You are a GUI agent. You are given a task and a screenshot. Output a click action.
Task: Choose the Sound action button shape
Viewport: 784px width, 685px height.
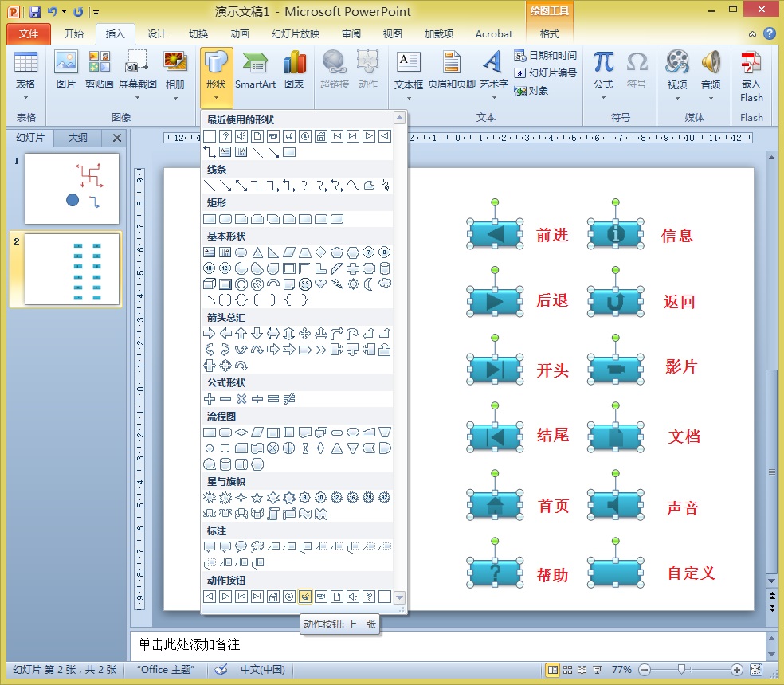point(353,597)
